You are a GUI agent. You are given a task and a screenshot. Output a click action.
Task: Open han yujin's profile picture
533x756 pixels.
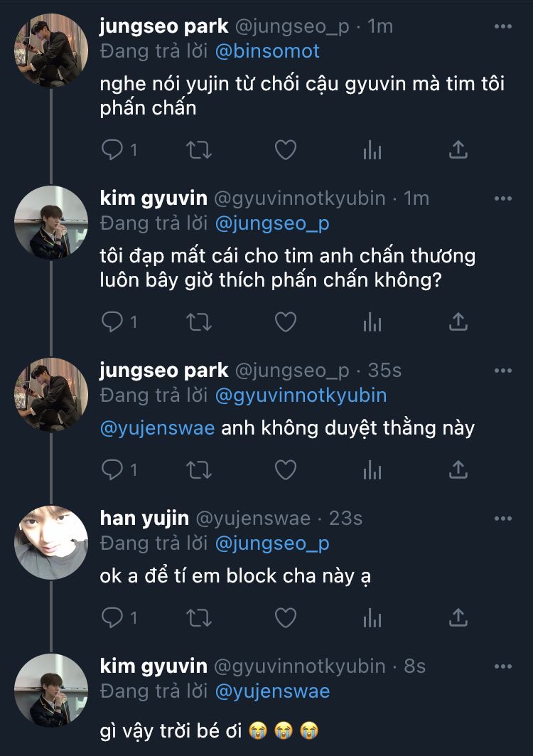click(51, 543)
